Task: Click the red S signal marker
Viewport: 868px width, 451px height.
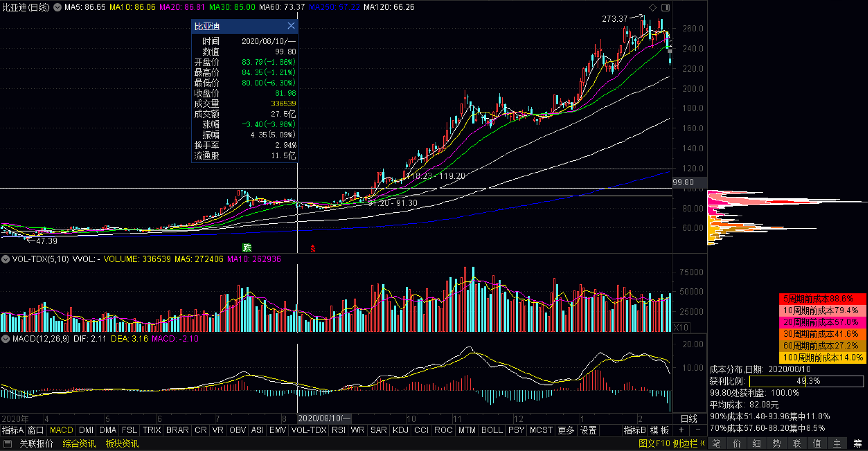Action: (313, 249)
